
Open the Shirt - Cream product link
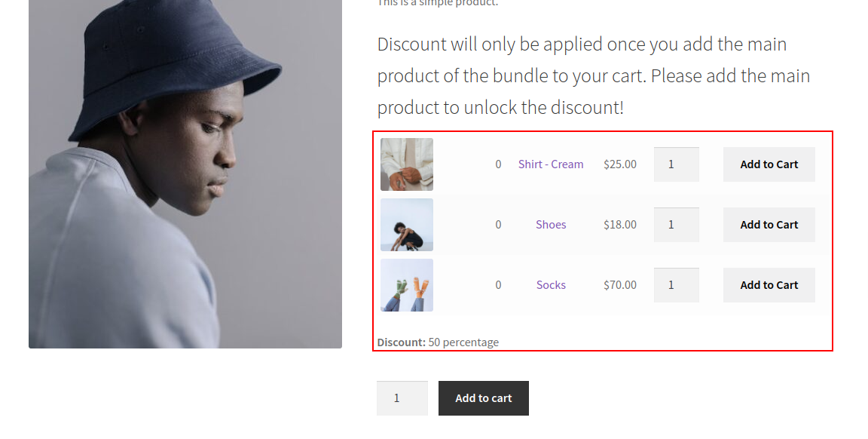click(x=551, y=164)
